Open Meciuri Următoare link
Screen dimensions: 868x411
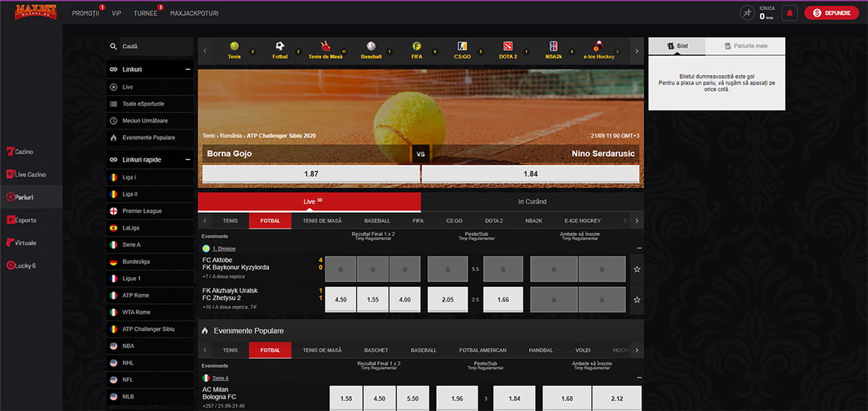coord(150,121)
